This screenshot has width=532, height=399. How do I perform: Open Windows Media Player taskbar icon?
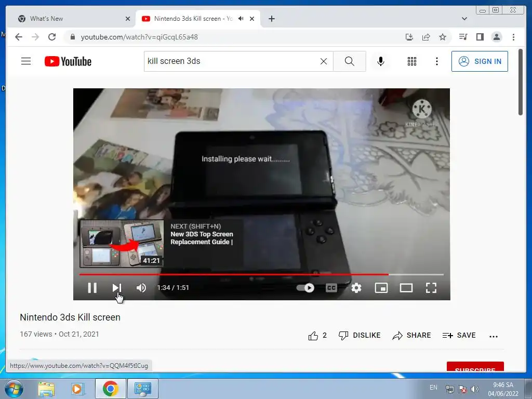77,389
